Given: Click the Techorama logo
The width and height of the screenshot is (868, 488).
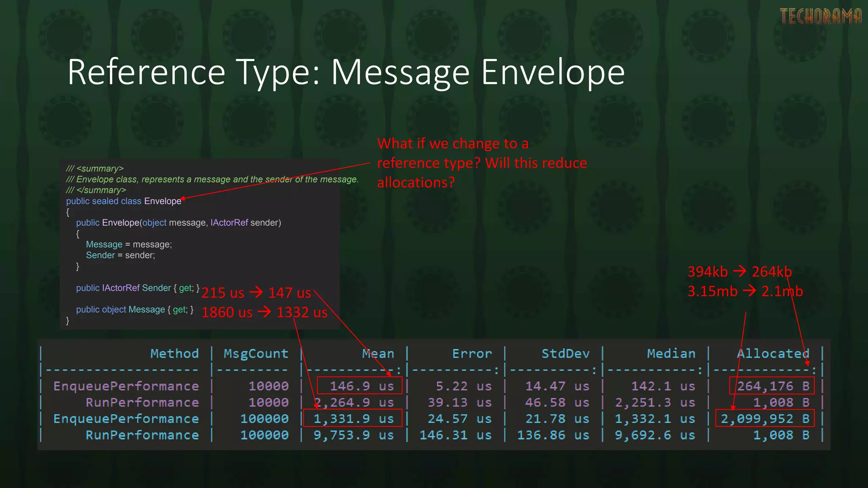Looking at the screenshot, I should pyautogui.click(x=821, y=16).
